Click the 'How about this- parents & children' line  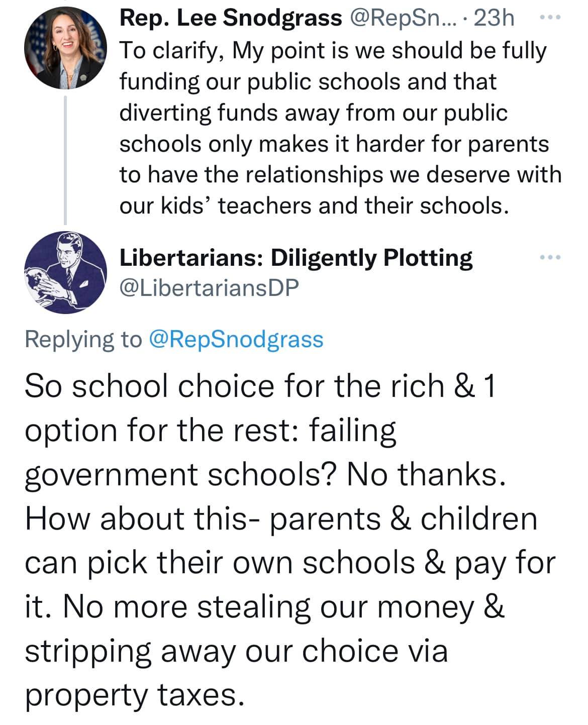tap(281, 519)
